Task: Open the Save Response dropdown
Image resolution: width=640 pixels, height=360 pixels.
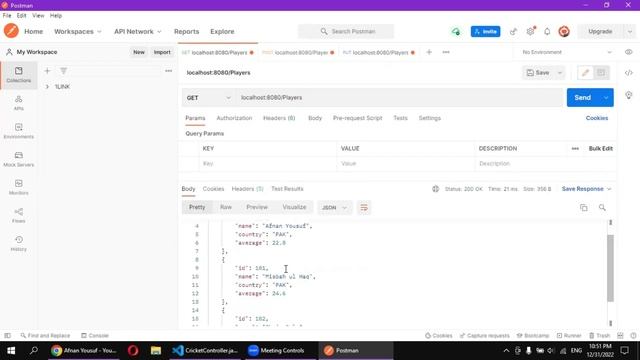Action: [586, 189]
